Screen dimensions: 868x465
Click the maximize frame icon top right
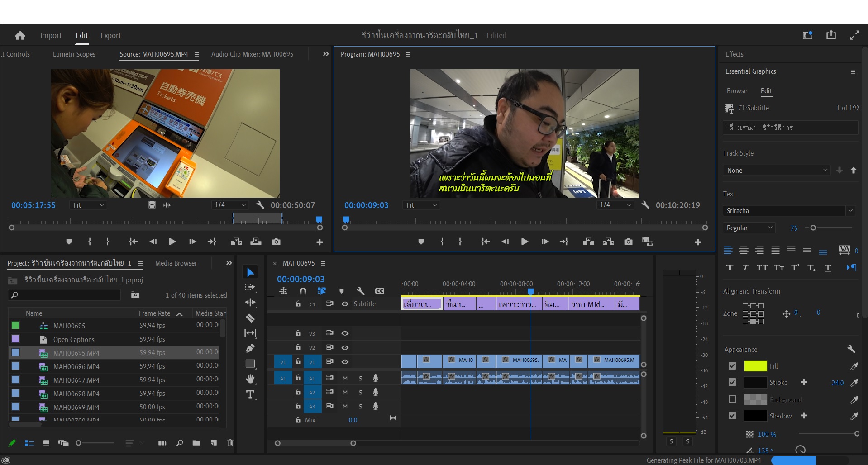click(854, 35)
